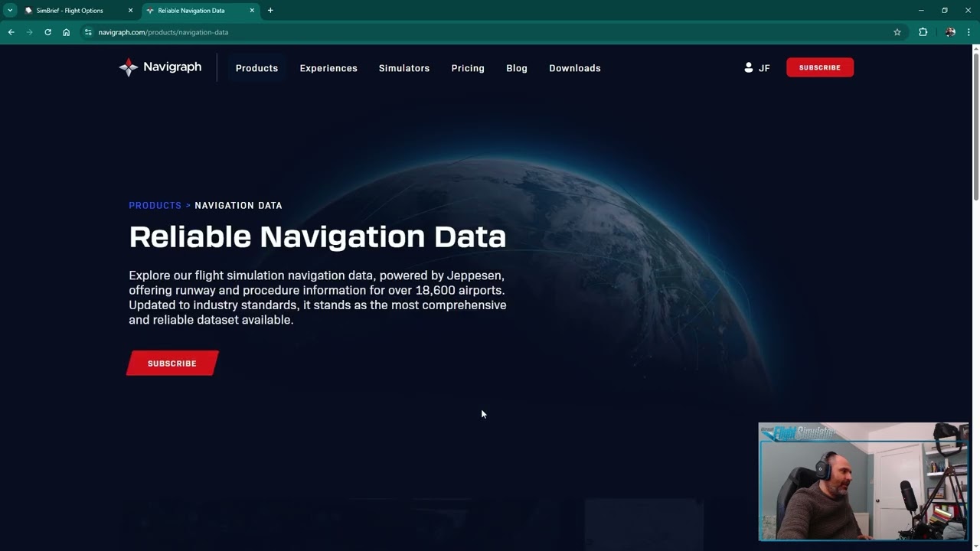The width and height of the screenshot is (980, 551).
Task: Click the Subscribe button below the description
Action: (x=172, y=364)
